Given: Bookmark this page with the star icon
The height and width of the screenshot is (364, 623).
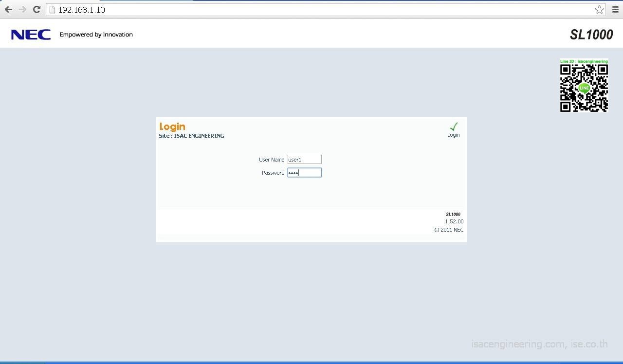Looking at the screenshot, I should click(x=599, y=9).
